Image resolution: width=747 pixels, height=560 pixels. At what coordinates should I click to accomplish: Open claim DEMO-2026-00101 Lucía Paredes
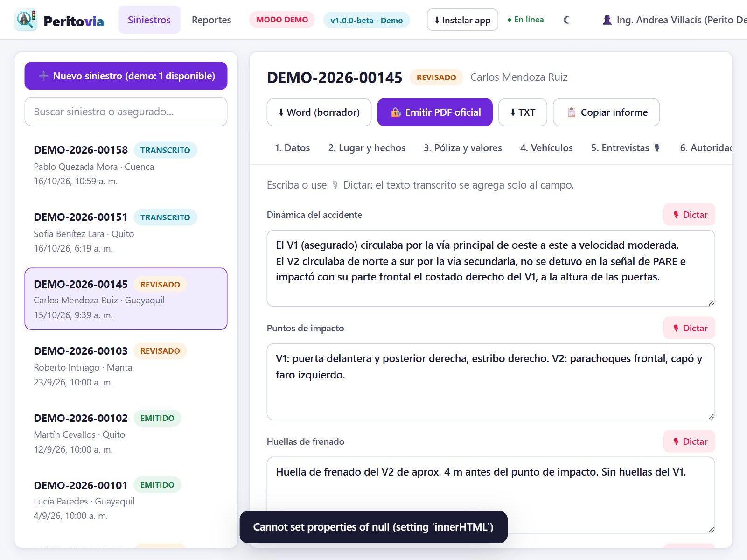[126, 500]
